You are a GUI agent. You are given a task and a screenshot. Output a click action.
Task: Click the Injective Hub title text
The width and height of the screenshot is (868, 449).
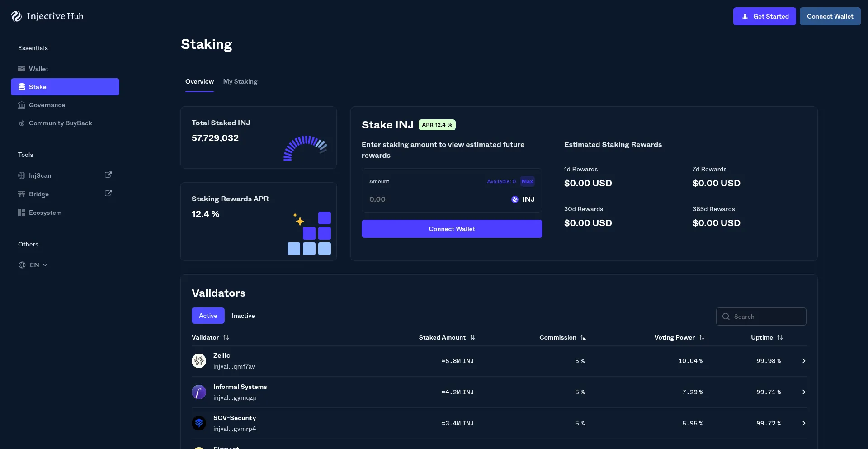[55, 16]
